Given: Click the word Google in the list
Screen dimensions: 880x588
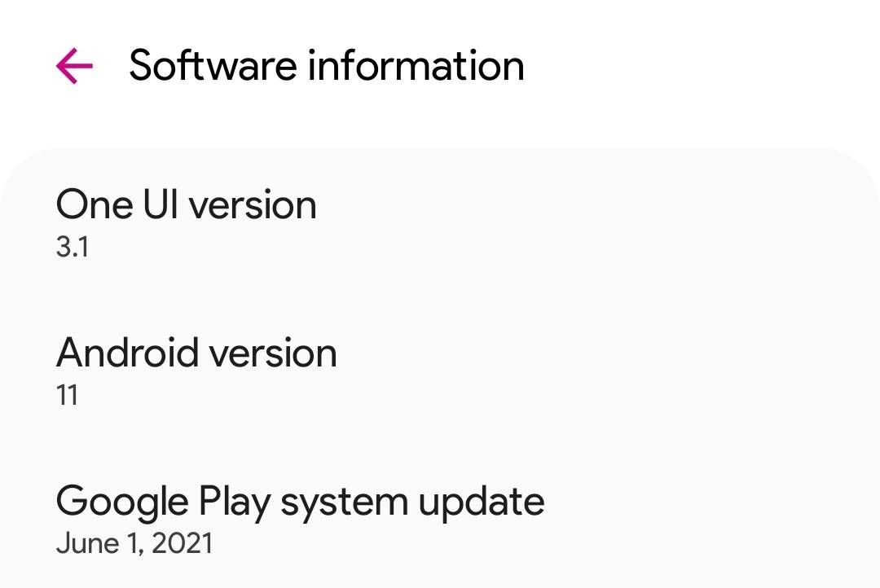Looking at the screenshot, I should [121, 502].
